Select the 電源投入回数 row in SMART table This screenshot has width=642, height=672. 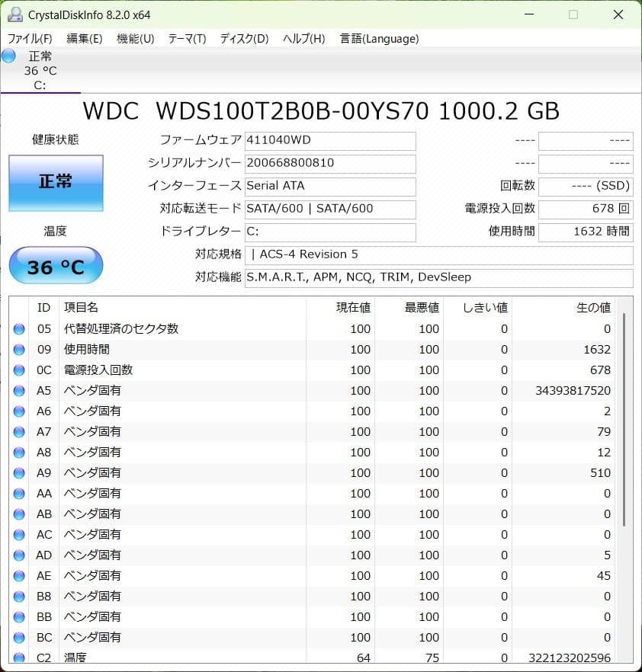coord(312,370)
